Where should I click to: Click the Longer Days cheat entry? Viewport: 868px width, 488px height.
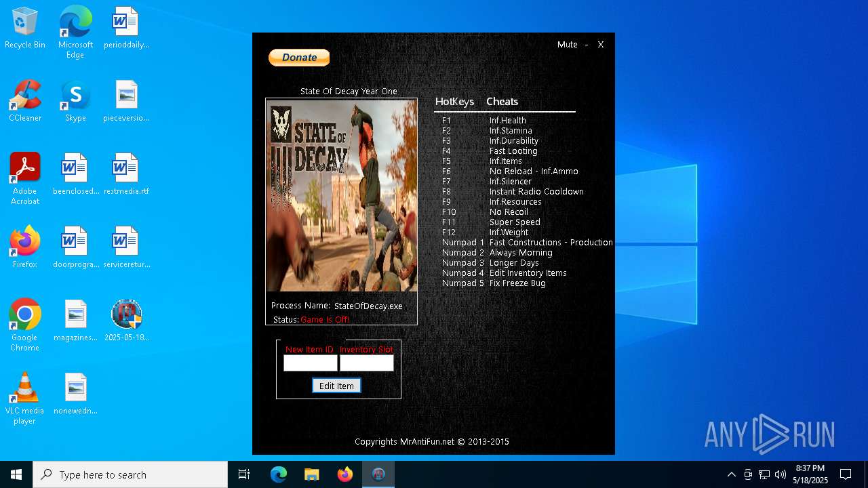pos(514,263)
